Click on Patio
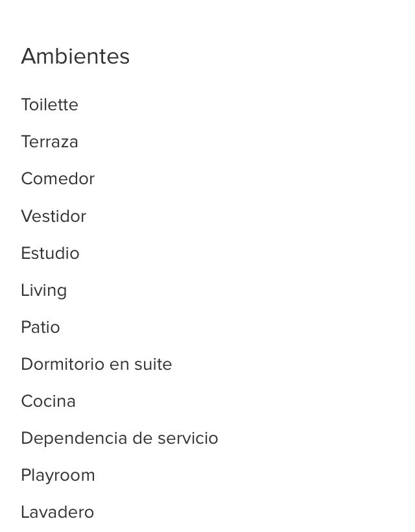This screenshot has width=415, height=532. point(40,327)
